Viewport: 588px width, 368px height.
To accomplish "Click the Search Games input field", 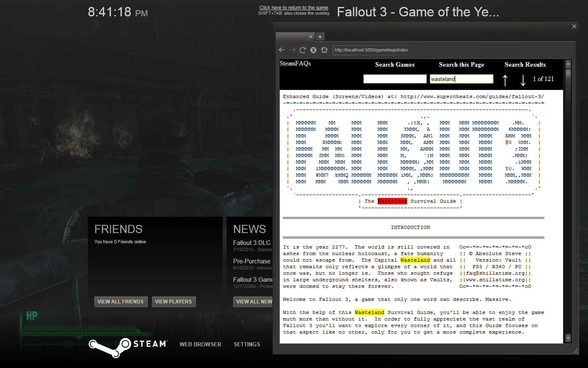I will pyautogui.click(x=395, y=79).
